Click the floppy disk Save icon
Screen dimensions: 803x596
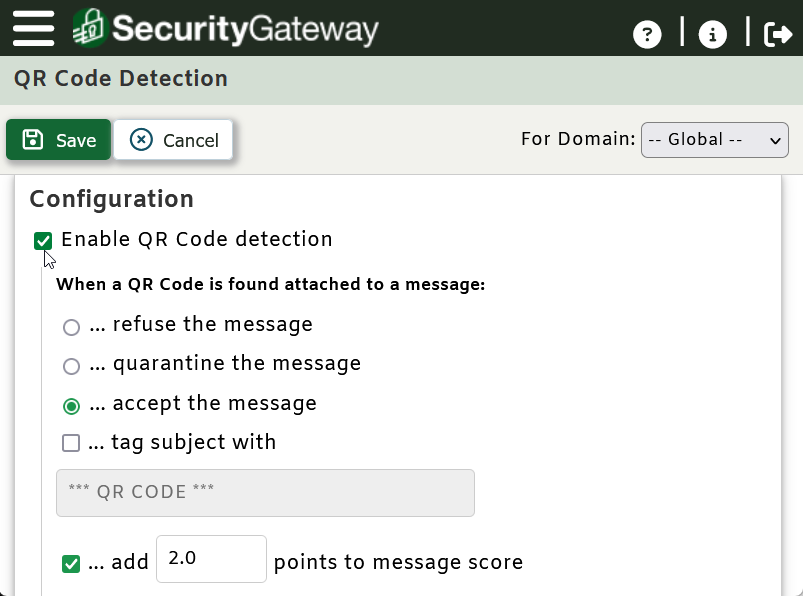click(33, 140)
